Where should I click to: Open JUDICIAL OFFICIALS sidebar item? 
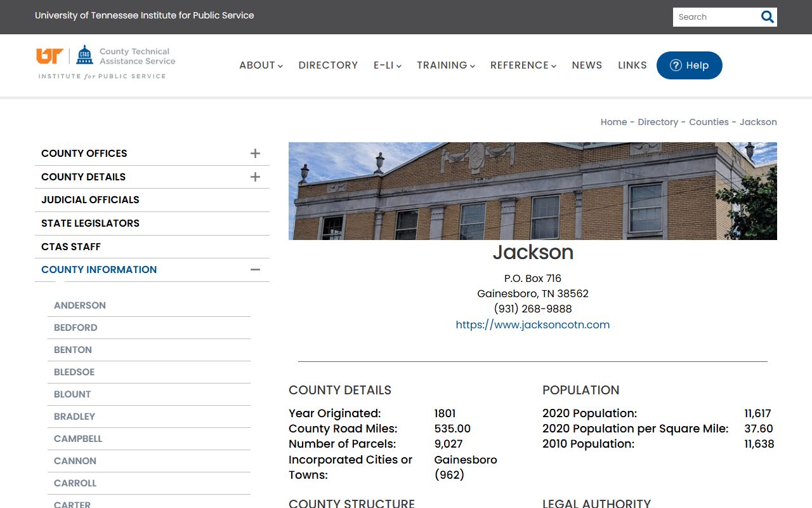point(152,200)
